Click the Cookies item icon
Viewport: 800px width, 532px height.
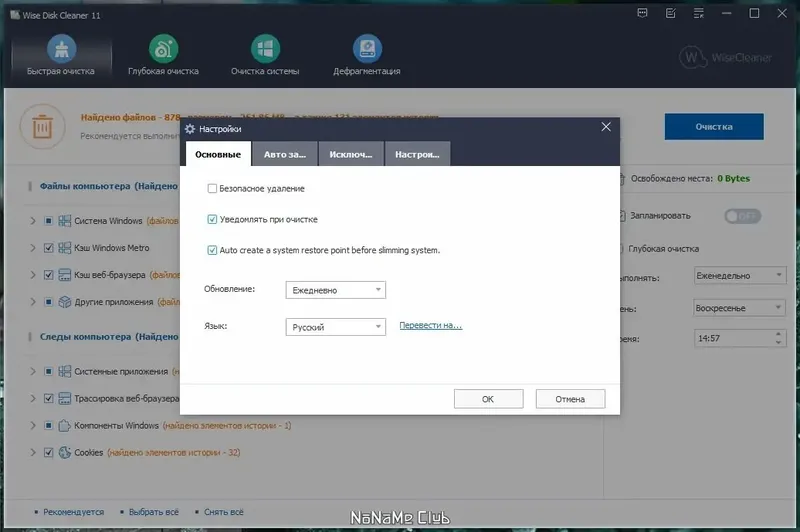pos(64,452)
